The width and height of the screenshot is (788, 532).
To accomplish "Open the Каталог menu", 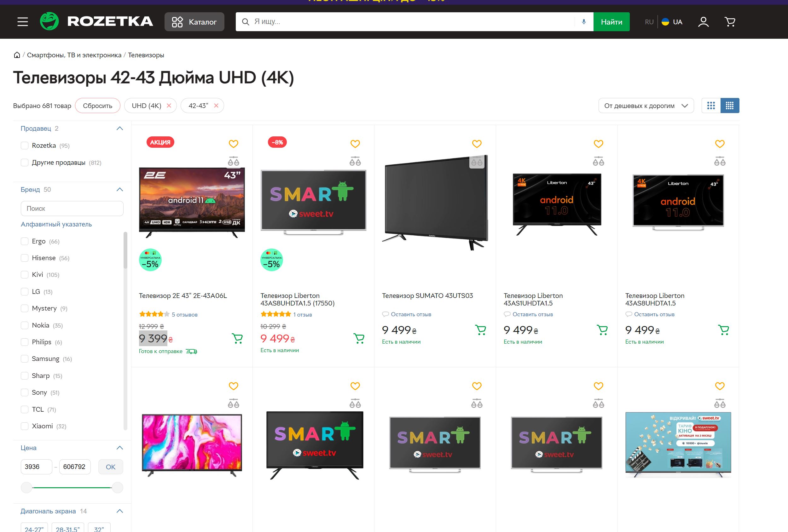I will [194, 22].
